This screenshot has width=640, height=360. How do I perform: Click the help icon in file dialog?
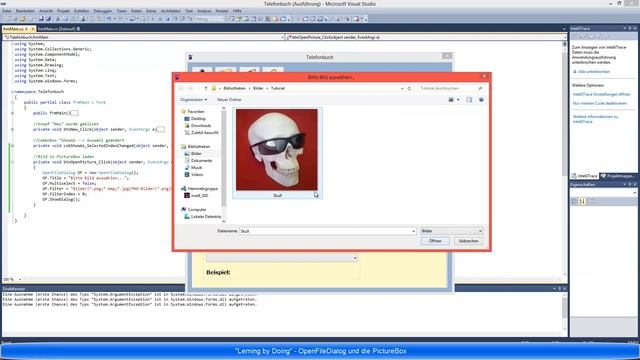point(481,100)
